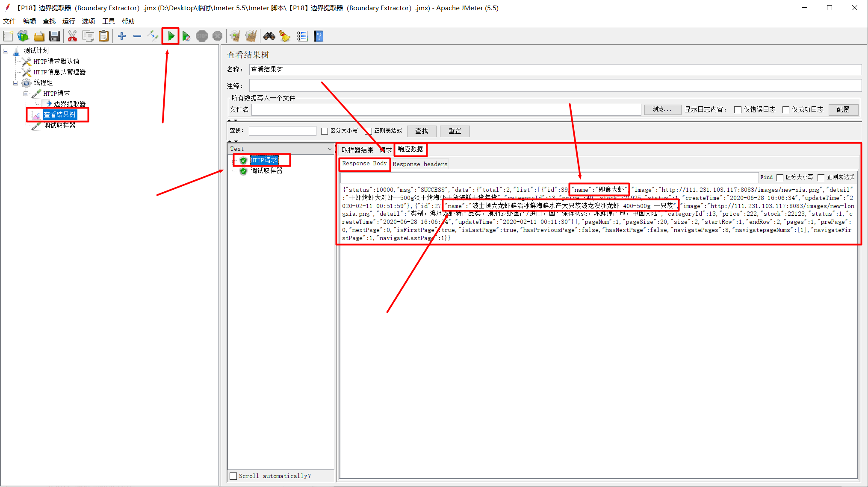The width and height of the screenshot is (868, 487).
Task: Enable Scroll automatically? checkbox
Action: (x=233, y=476)
